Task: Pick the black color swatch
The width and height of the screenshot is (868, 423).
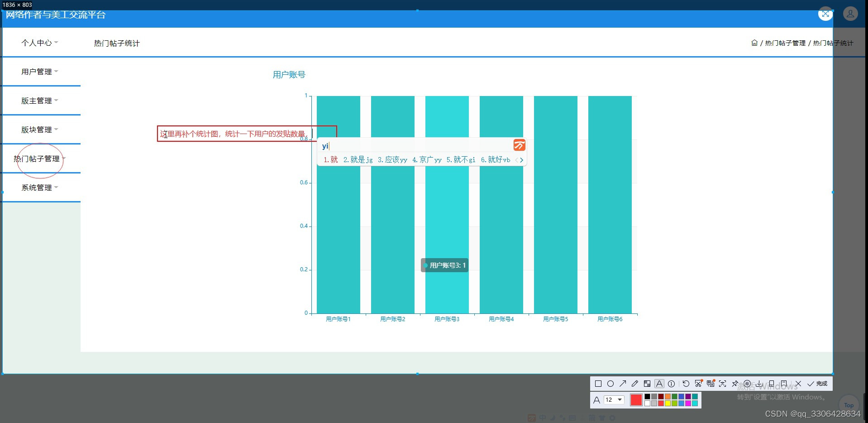Action: (648, 396)
